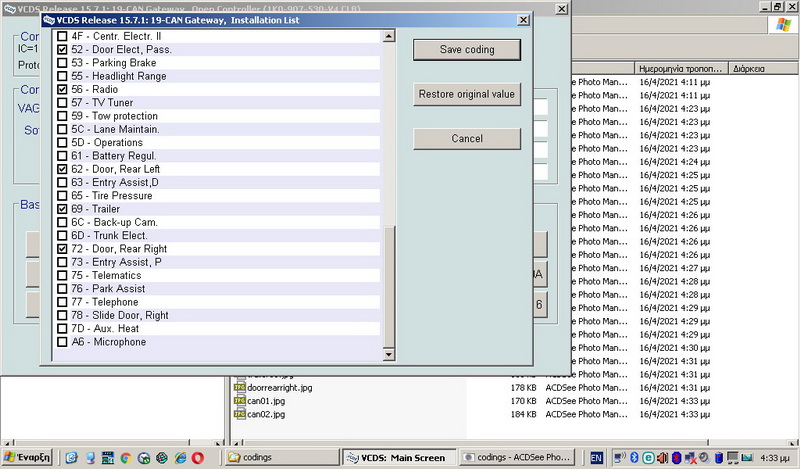The width and height of the screenshot is (800, 469).
Task: Click the list scrollbar up arrow
Action: [389, 36]
